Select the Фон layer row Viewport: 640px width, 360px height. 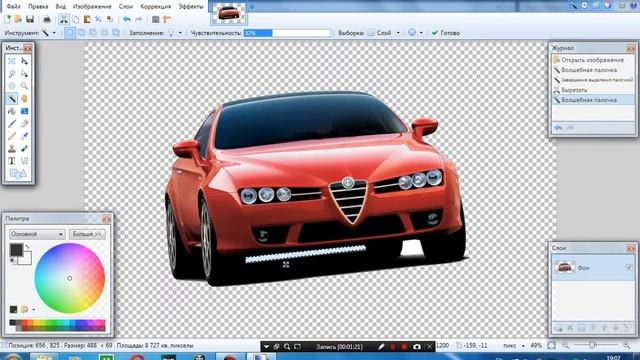[x=593, y=267]
